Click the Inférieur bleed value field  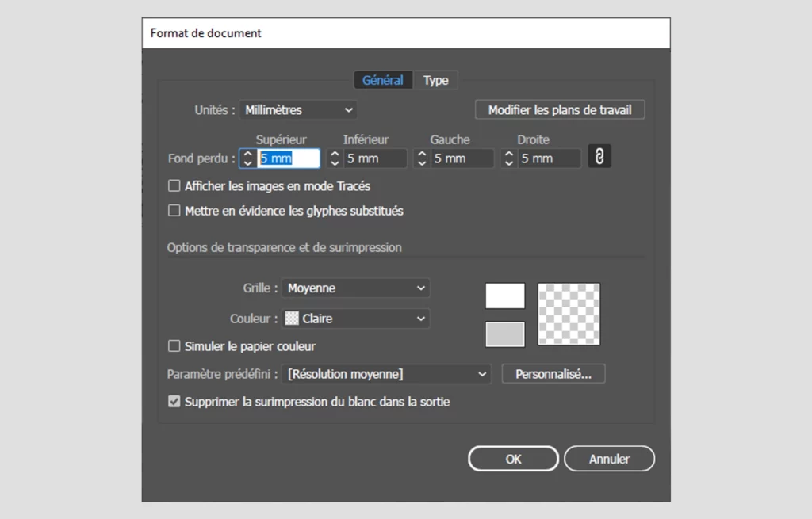[375, 158]
